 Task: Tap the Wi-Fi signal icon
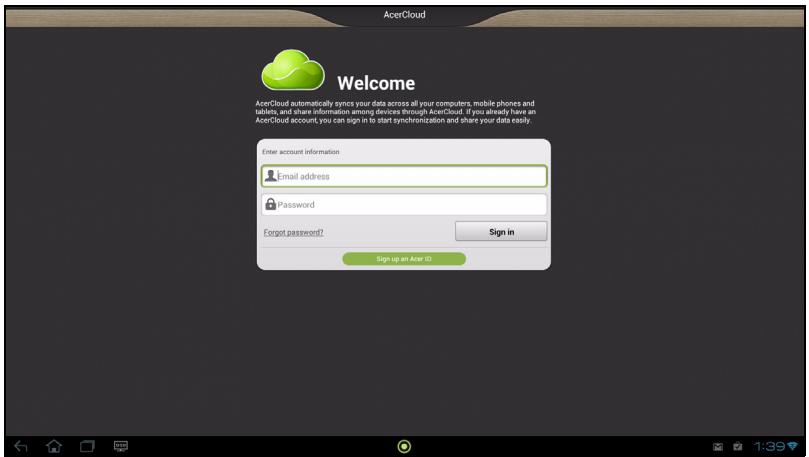(792, 446)
